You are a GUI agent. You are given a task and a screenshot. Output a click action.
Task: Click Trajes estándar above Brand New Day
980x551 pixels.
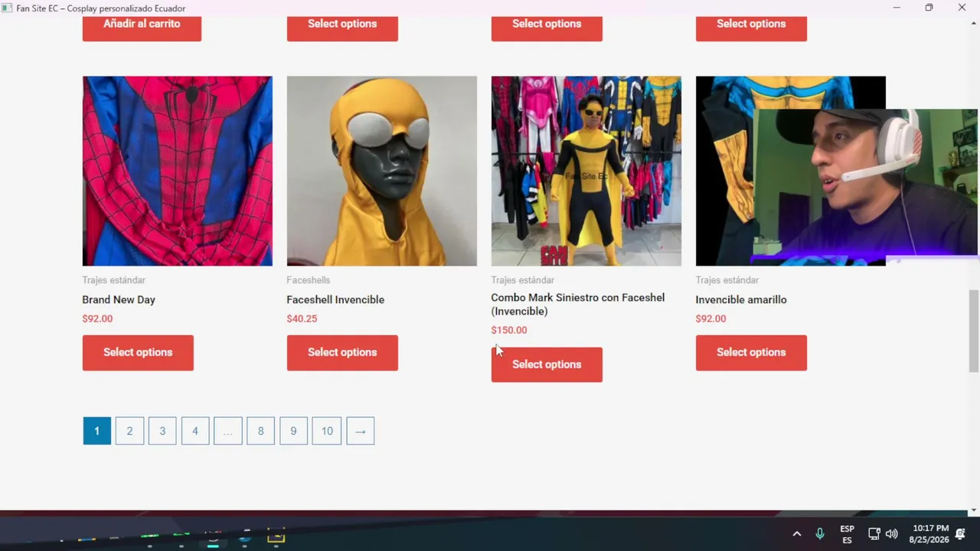click(114, 280)
